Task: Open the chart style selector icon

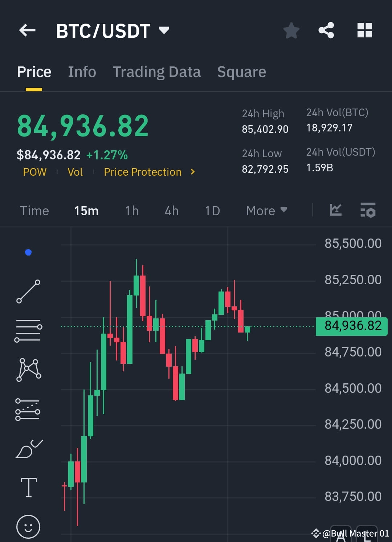Action: [335, 210]
